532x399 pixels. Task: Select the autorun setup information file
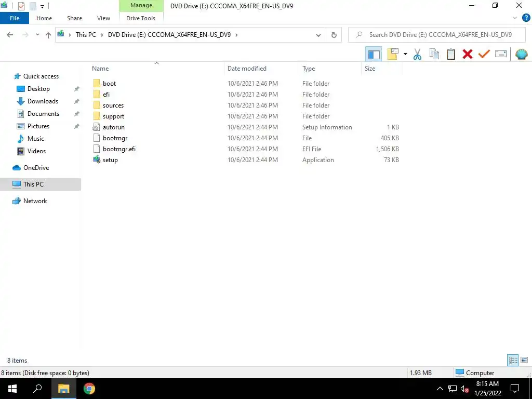coord(114,127)
